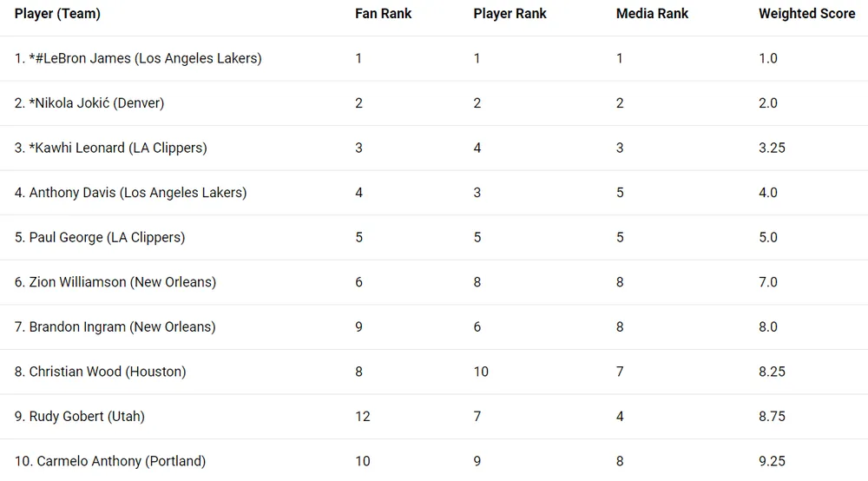Click Rudy Gobert's fan rank of 12
Image resolution: width=868 pixels, height=481 pixels.
tap(363, 417)
